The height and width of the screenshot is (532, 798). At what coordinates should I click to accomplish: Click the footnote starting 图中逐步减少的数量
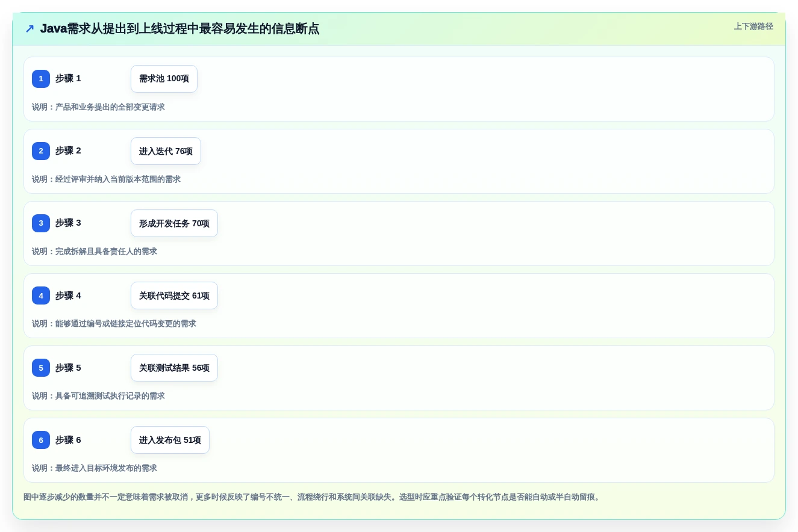click(313, 497)
